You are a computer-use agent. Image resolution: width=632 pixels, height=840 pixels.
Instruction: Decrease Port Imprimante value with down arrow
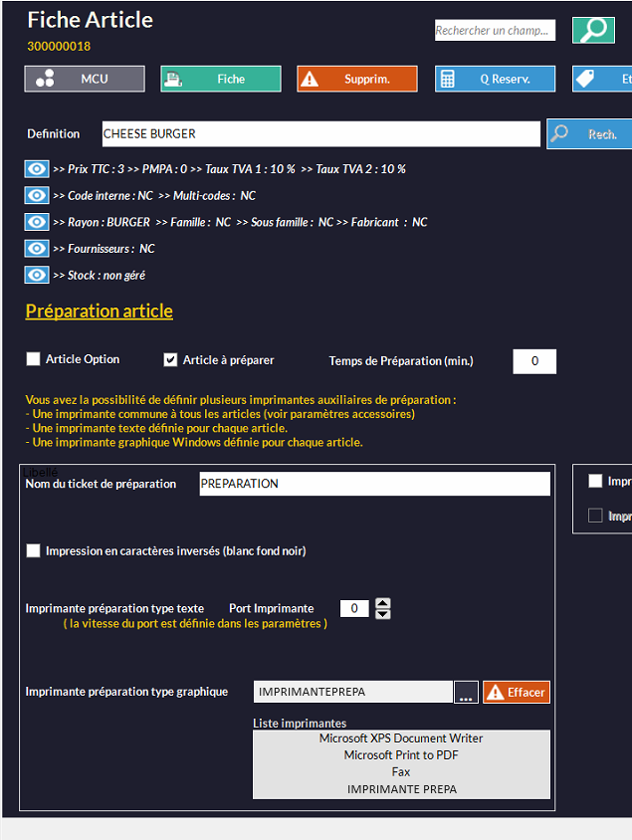383,615
